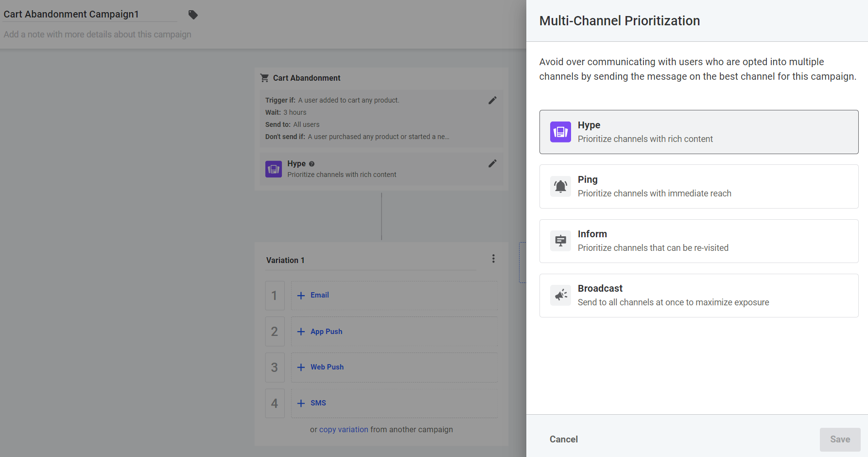
Task: Click the Ping bell icon
Action: [x=560, y=186]
